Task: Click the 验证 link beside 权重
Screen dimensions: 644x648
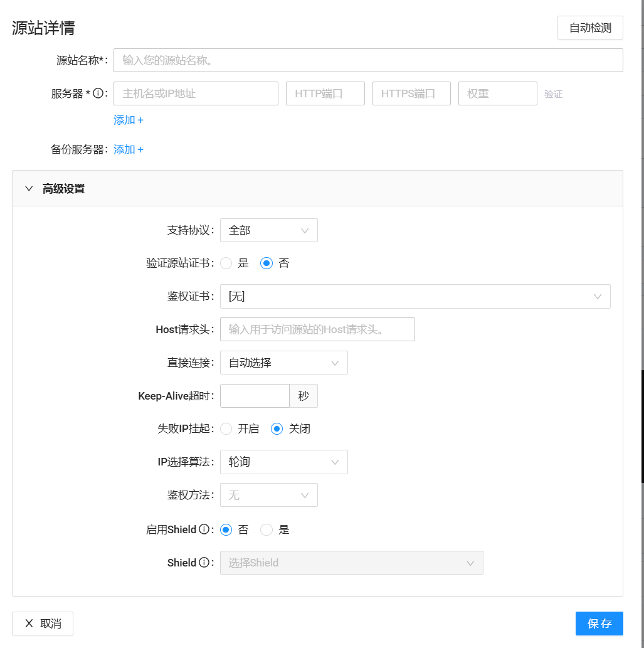Action: click(554, 93)
